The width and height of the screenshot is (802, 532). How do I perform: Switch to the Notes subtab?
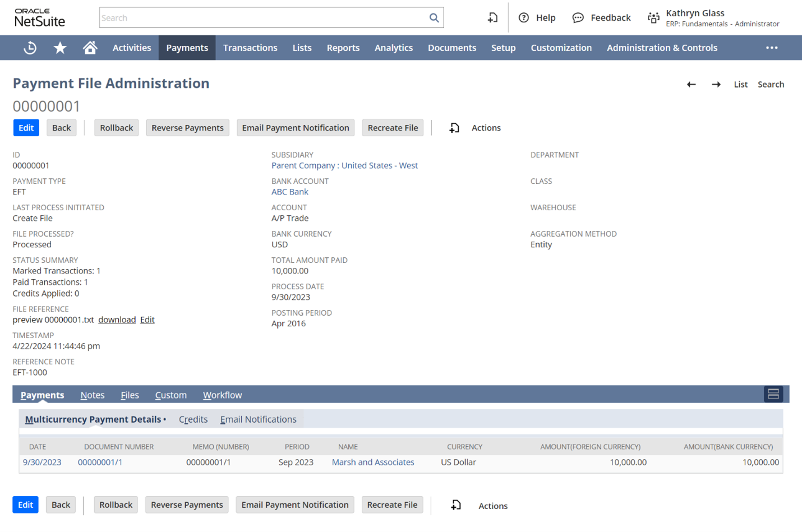pos(92,395)
